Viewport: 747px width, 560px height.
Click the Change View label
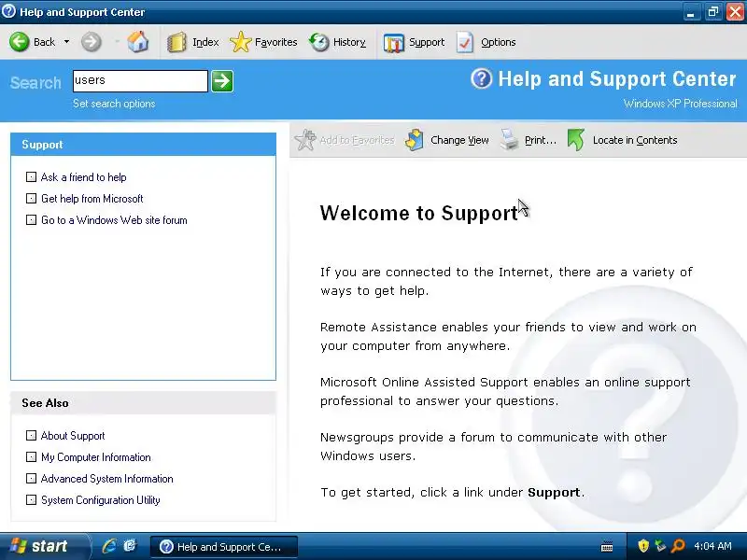pos(459,140)
